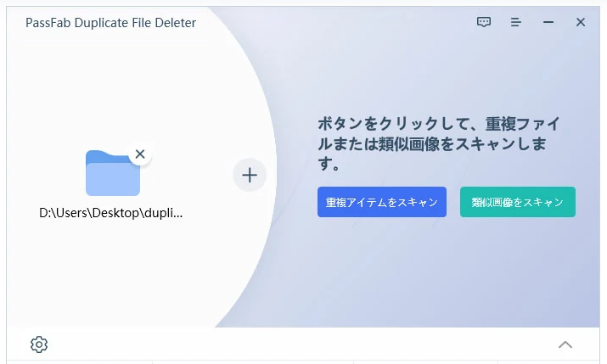
Task: Click the PassFab Duplicate File Deleter title
Action: coord(110,23)
